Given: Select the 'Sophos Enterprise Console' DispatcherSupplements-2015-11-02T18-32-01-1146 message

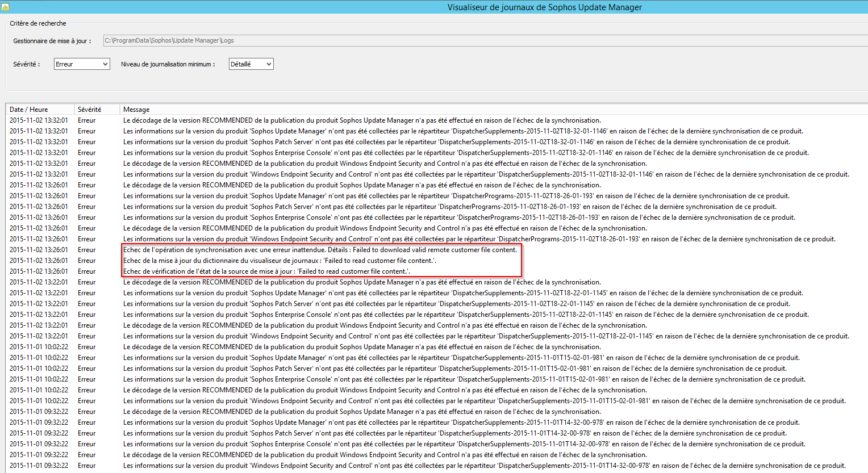Looking at the screenshot, I should click(x=466, y=153).
